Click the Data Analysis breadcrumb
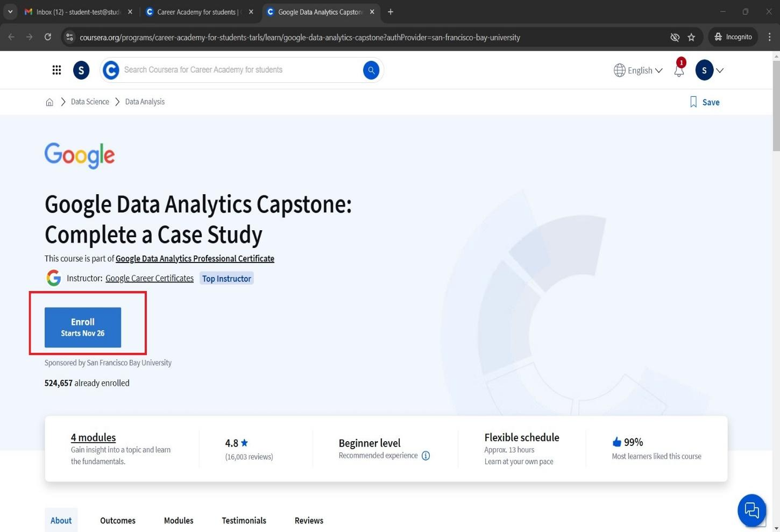The width and height of the screenshot is (780, 532). (145, 102)
